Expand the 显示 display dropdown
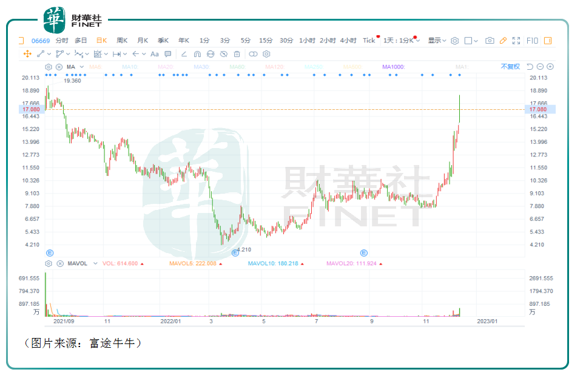Image resolution: width=583 pixels, height=392 pixels. 437,41
